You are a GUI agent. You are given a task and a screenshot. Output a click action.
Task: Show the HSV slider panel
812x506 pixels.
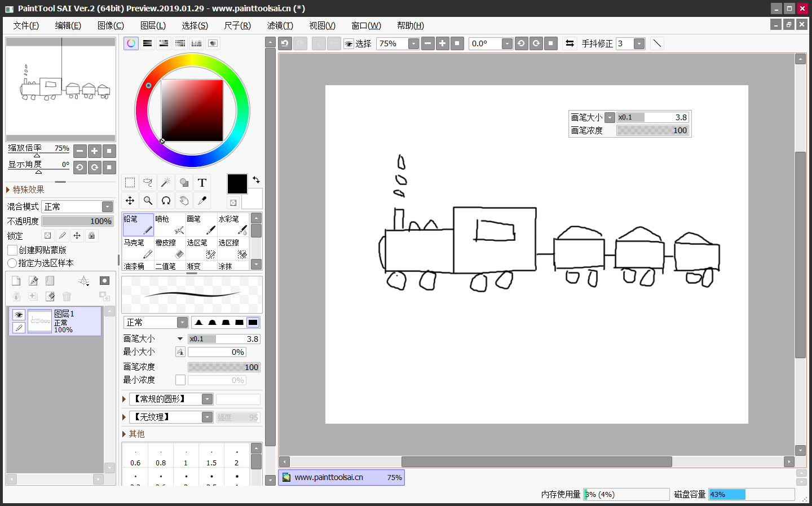pyautogui.click(x=164, y=43)
